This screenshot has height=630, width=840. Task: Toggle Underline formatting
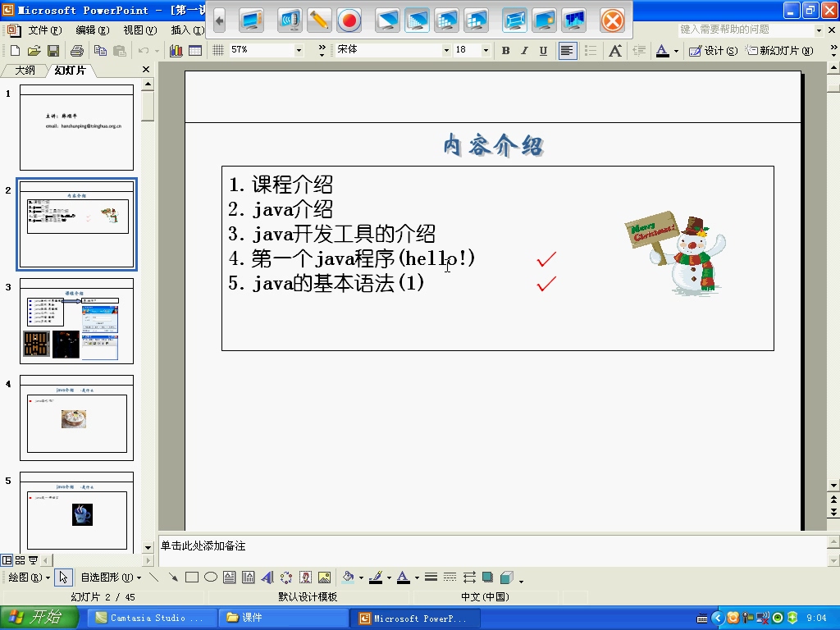click(543, 50)
